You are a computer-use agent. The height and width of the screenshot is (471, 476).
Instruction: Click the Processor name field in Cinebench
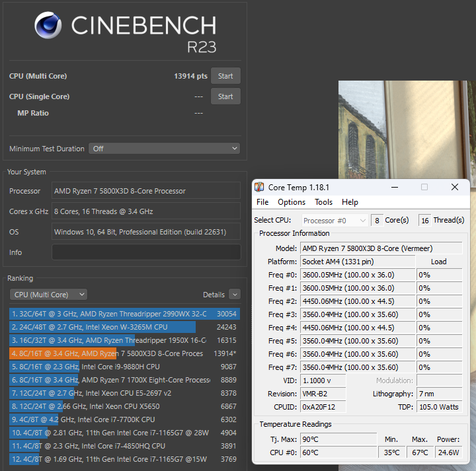[x=146, y=191]
